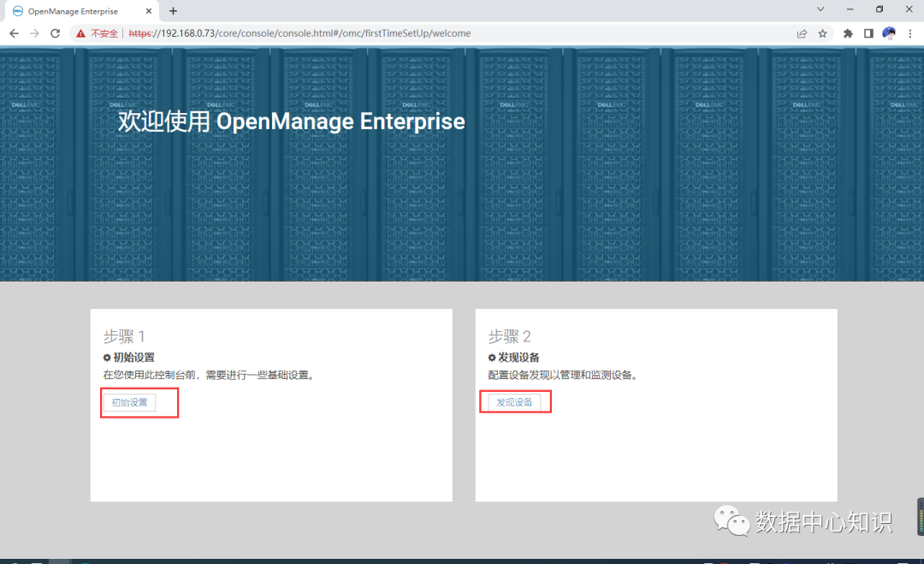The width and height of the screenshot is (924, 564).
Task: Click the browser back arrow
Action: point(15,33)
